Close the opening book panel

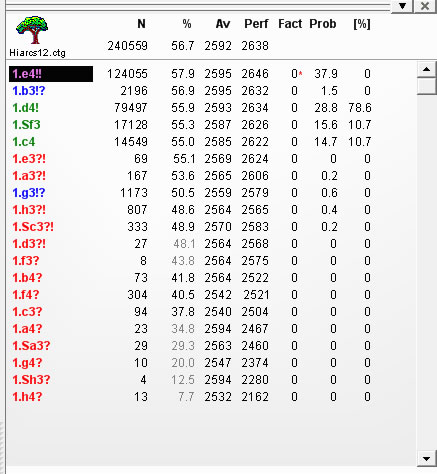pos(425,6)
